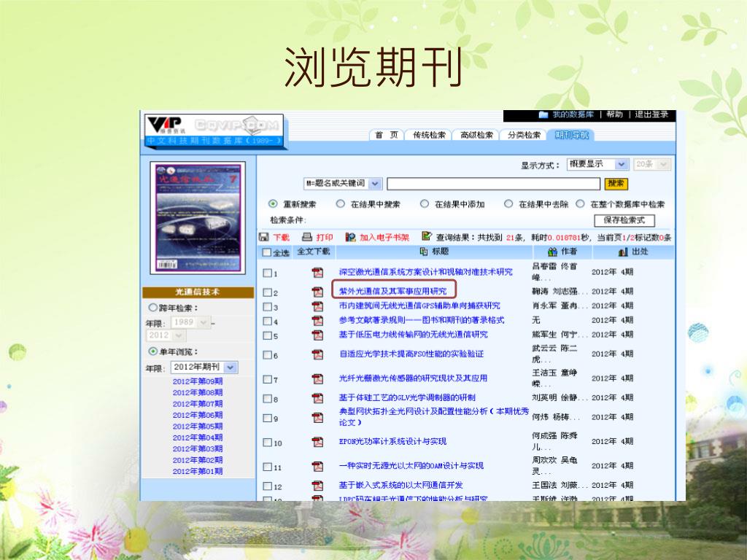This screenshot has width=747, height=560.
Task: Open the 2012年期刊 year dropdown
Action: [x=204, y=367]
